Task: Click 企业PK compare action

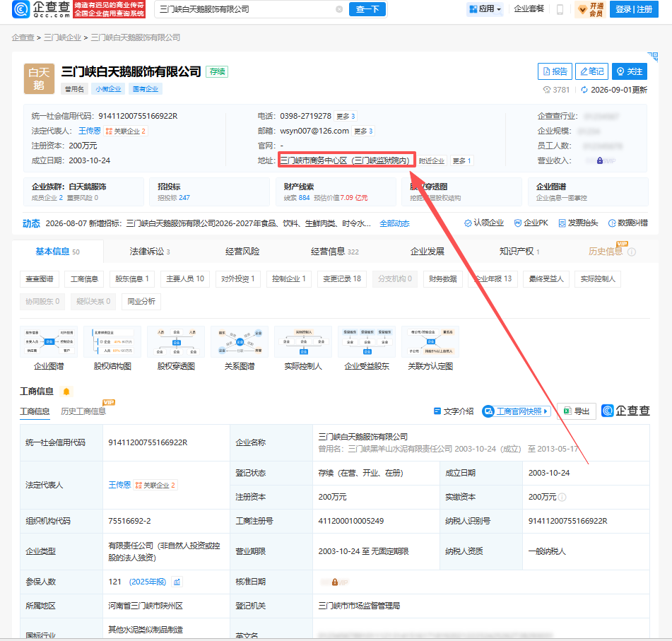Action: pos(531,223)
